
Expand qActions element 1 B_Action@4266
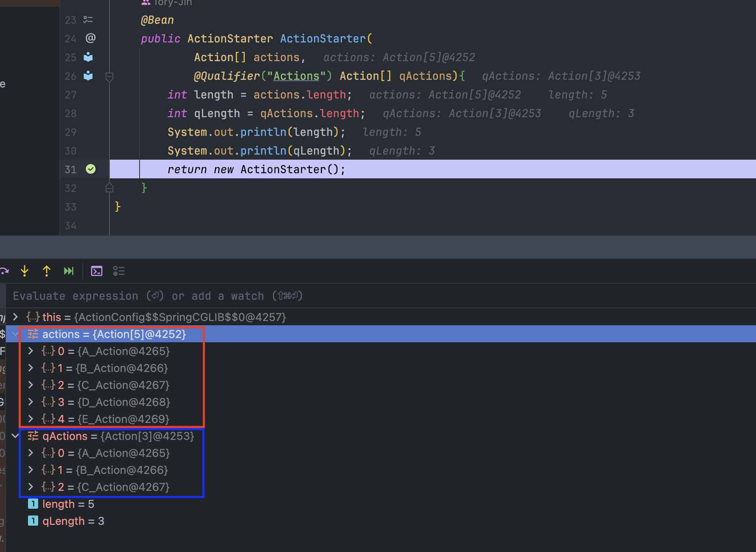click(x=31, y=470)
